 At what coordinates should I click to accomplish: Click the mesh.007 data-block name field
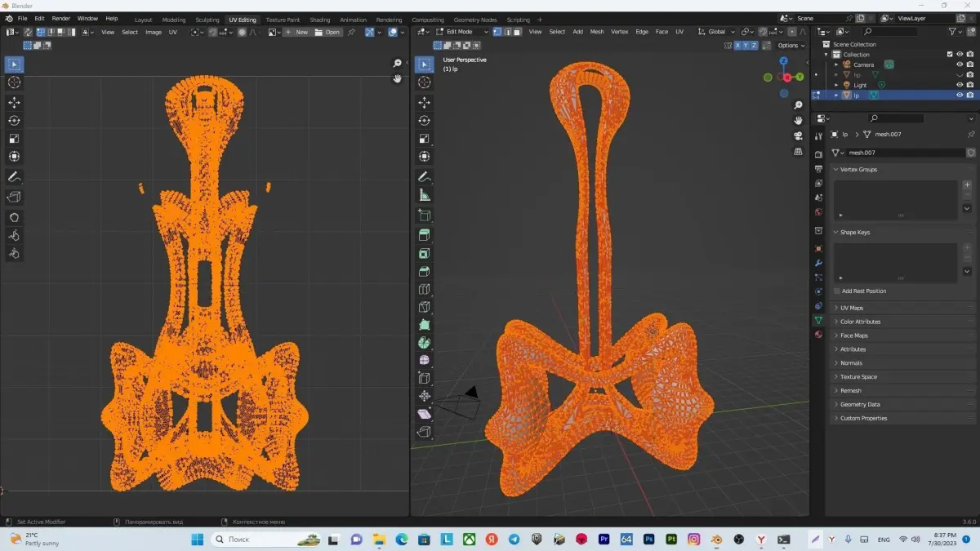pyautogui.click(x=906, y=153)
